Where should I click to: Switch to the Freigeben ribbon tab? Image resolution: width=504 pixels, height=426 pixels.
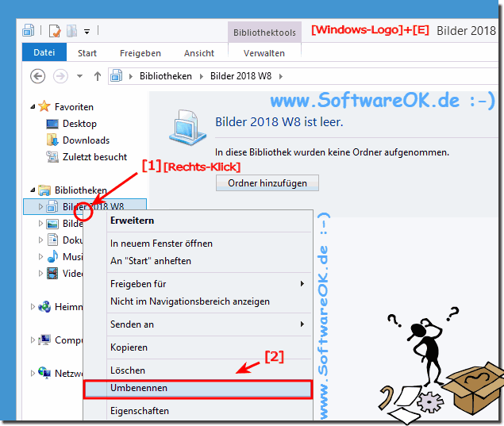[x=140, y=53]
